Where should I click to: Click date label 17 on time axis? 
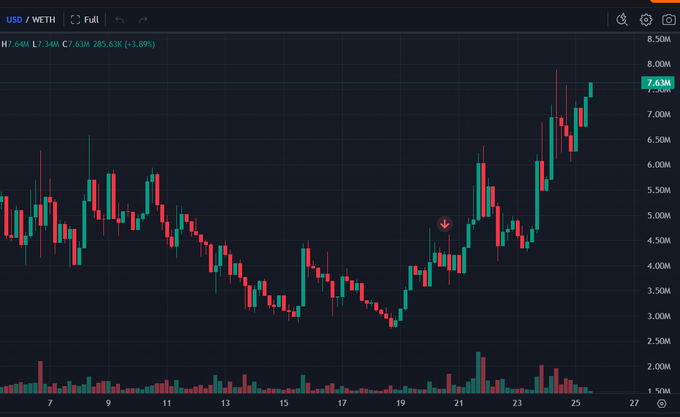[342, 403]
